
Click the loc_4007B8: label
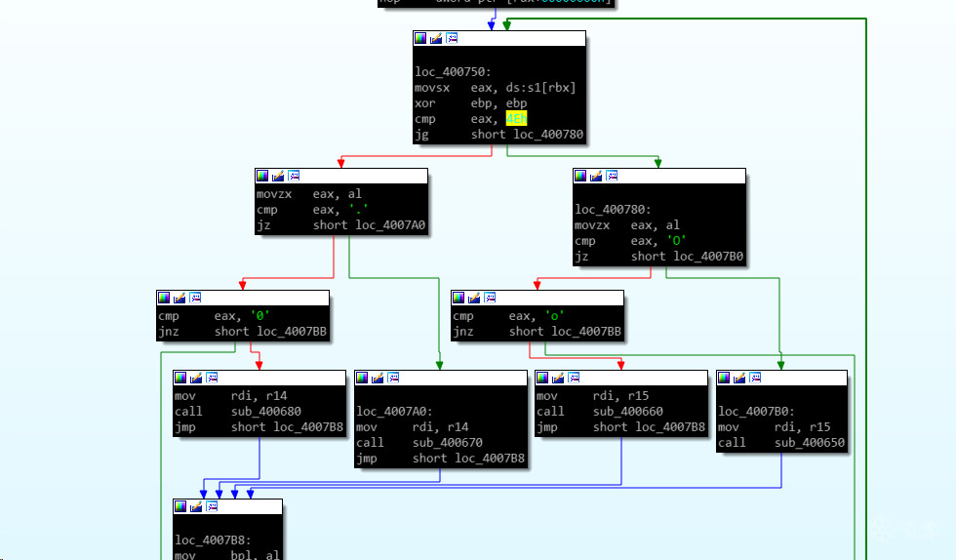pyautogui.click(x=213, y=540)
